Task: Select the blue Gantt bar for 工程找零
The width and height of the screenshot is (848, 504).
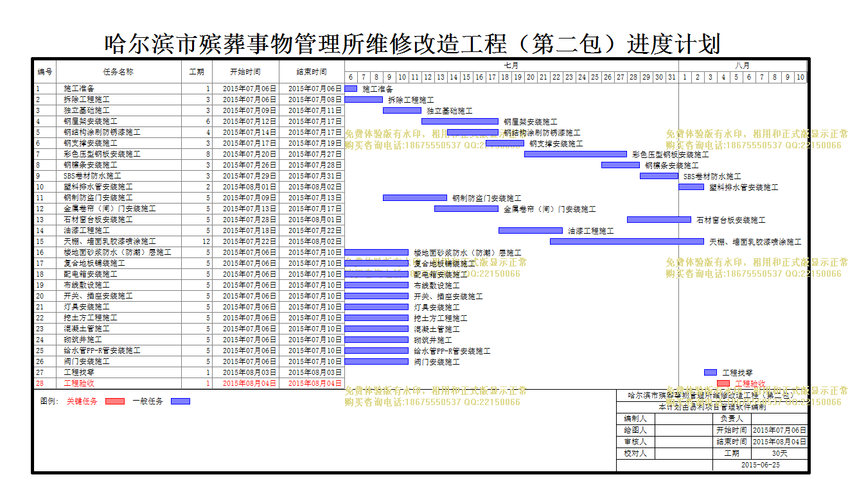Action: (x=711, y=372)
